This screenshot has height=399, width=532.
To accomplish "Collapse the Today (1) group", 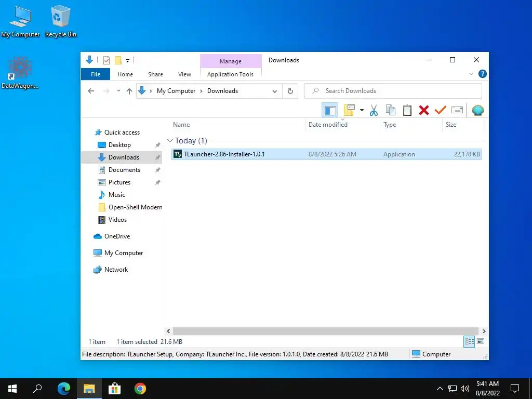I will pyautogui.click(x=170, y=140).
